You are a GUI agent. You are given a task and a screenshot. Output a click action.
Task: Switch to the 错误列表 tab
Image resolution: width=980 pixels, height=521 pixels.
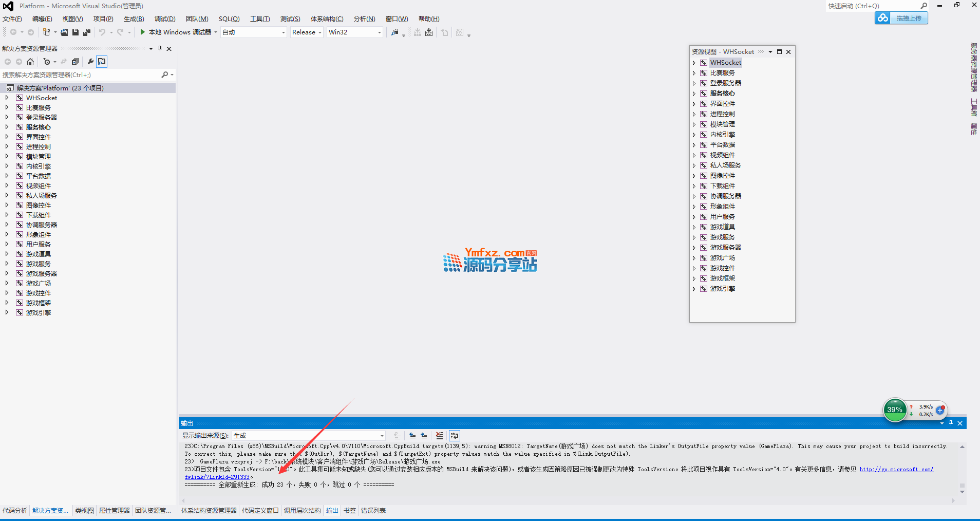tap(373, 511)
